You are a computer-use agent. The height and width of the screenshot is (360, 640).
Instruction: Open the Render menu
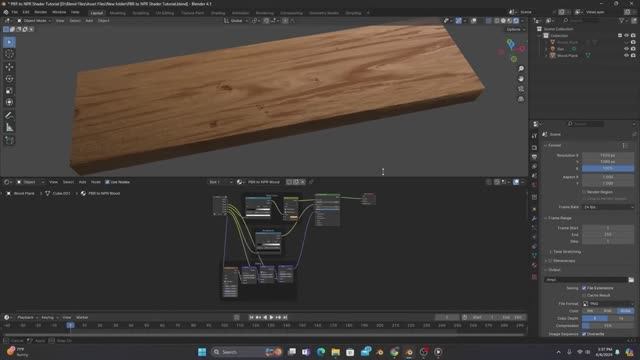[40, 12]
